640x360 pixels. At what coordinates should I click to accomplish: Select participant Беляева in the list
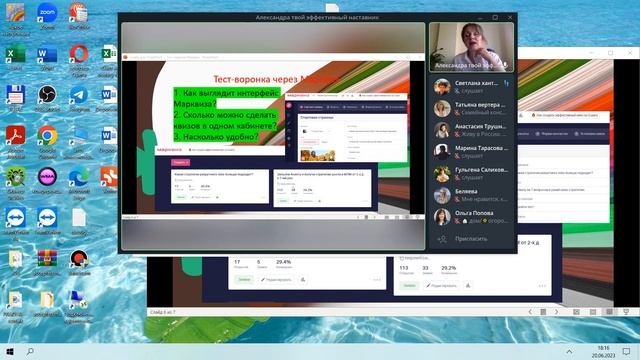coord(472,195)
